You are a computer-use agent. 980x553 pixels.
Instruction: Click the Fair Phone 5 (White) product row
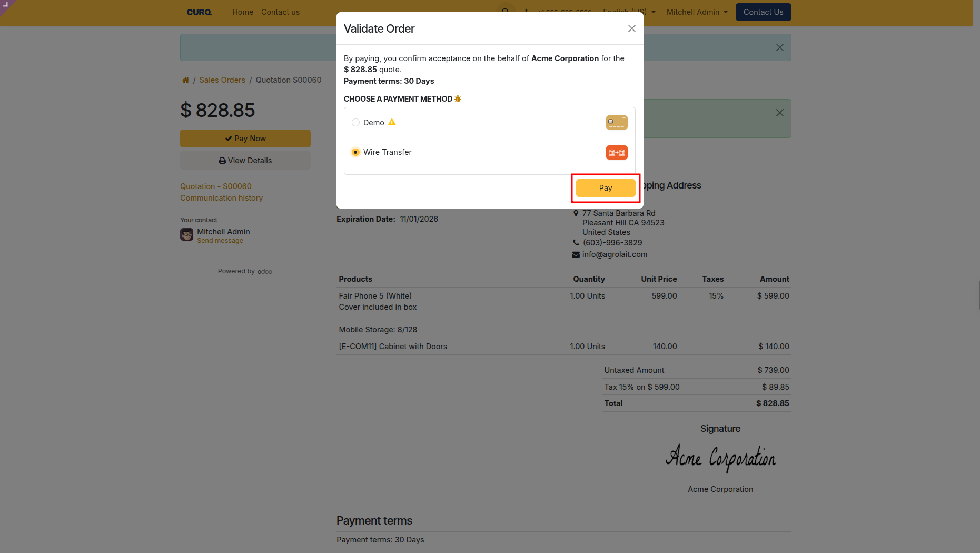(x=564, y=313)
